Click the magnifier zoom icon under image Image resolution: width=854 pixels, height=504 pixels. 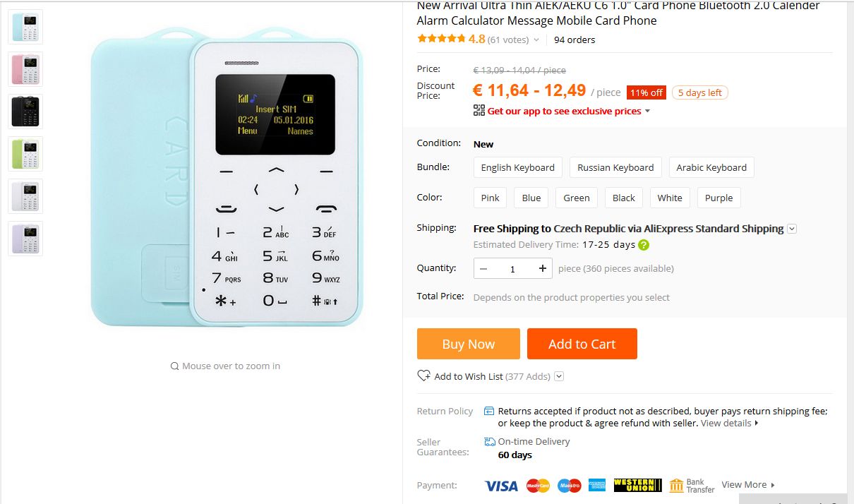click(x=174, y=366)
